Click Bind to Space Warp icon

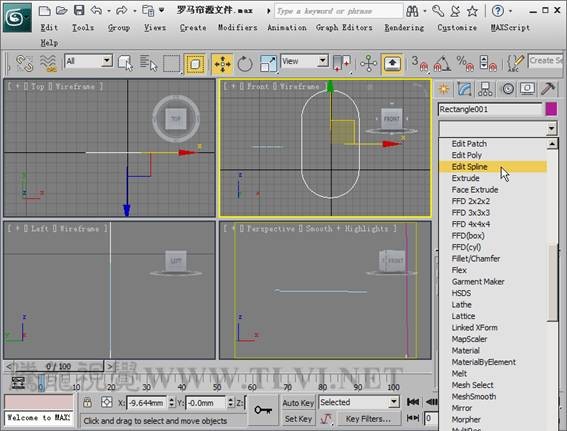(48, 63)
